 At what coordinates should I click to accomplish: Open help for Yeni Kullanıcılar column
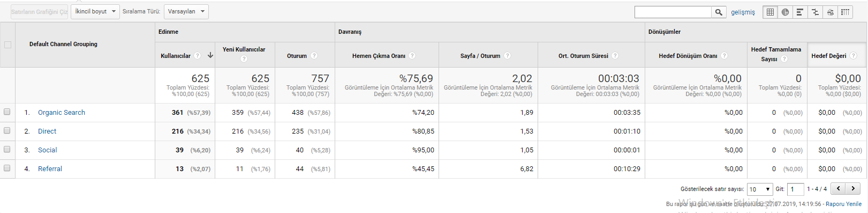pos(244,59)
